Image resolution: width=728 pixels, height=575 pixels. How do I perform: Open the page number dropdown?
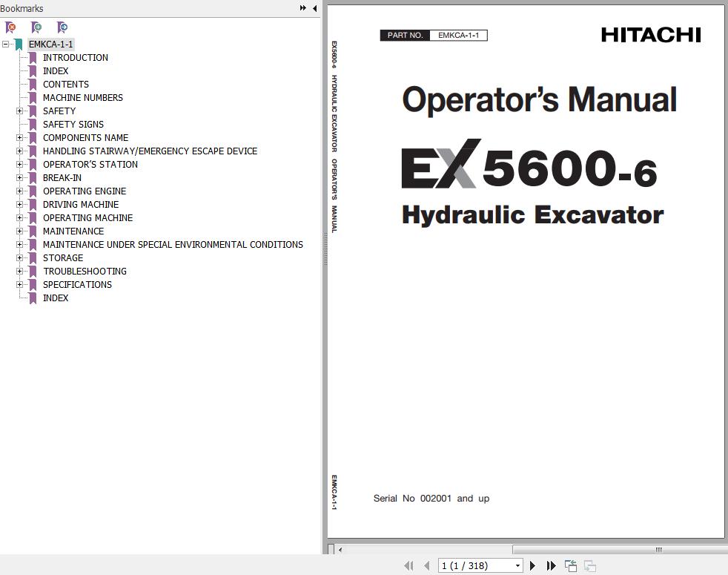517,565
